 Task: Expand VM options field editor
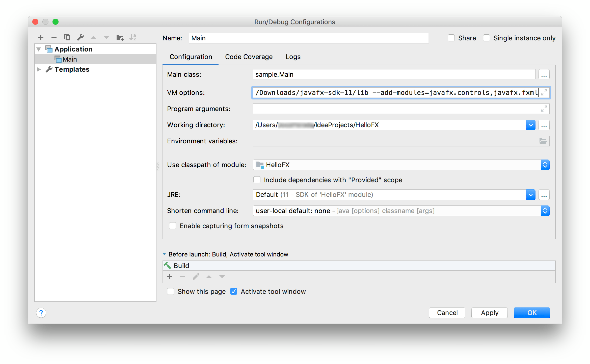click(544, 93)
